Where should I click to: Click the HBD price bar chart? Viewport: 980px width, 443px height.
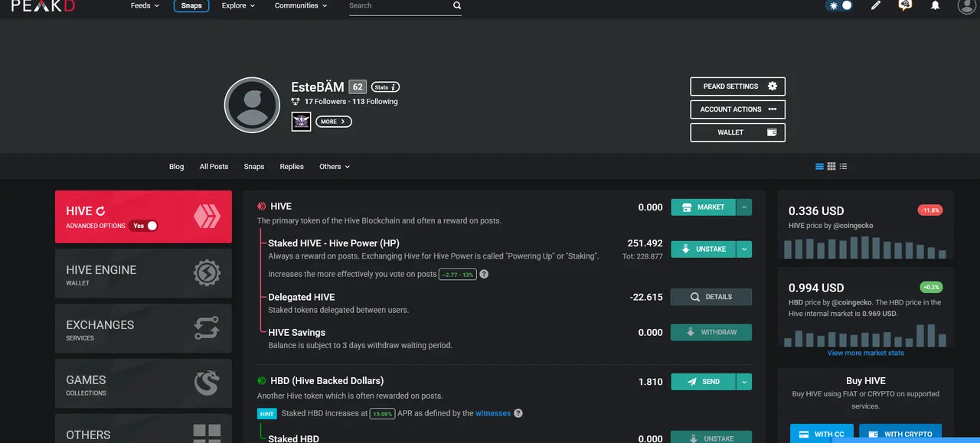865,335
